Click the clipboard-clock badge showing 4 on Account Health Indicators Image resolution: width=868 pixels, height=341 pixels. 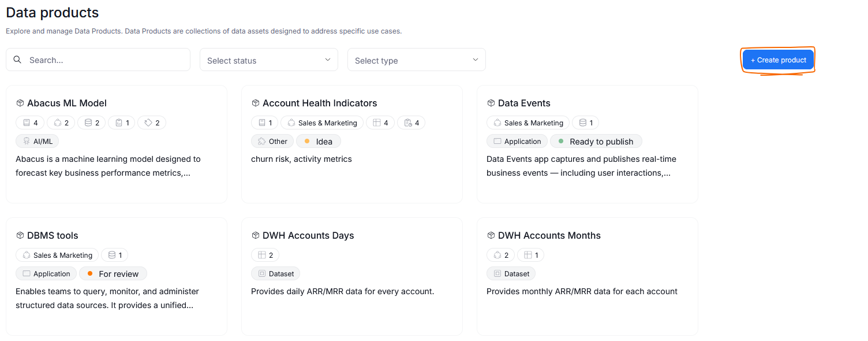411,123
